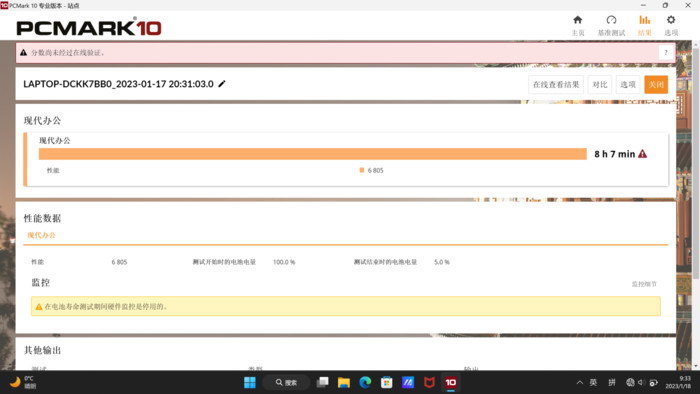
Task: Open File Explorer from the taskbar
Action: [344, 382]
